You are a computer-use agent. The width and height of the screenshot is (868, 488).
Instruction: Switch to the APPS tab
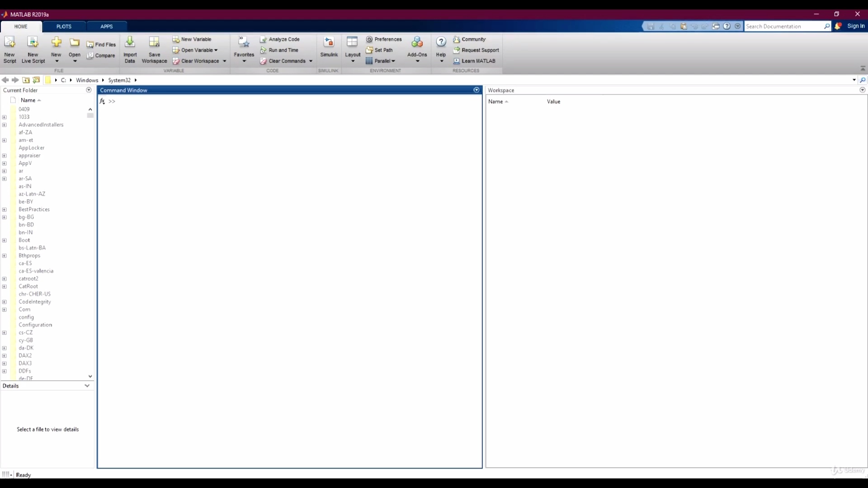(x=107, y=26)
